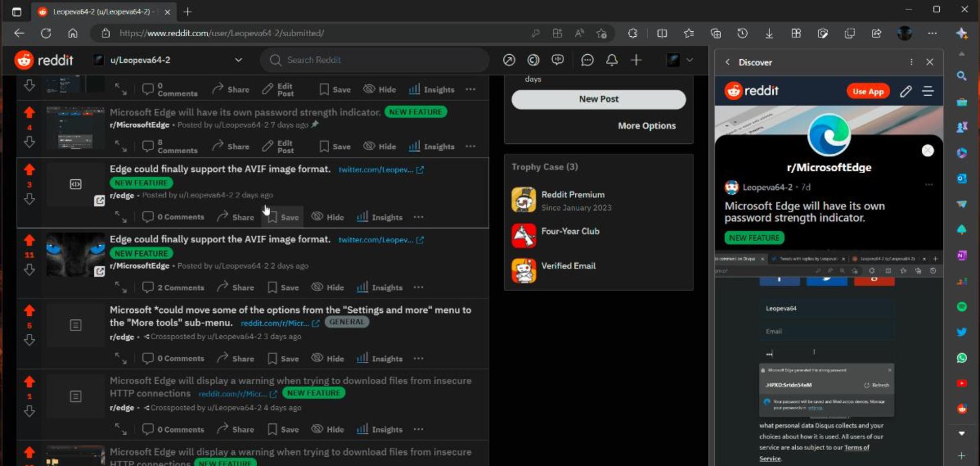Image resolution: width=980 pixels, height=466 pixels.
Task: Click the pencil icon in Discover panel Reddit header
Action: tap(905, 91)
